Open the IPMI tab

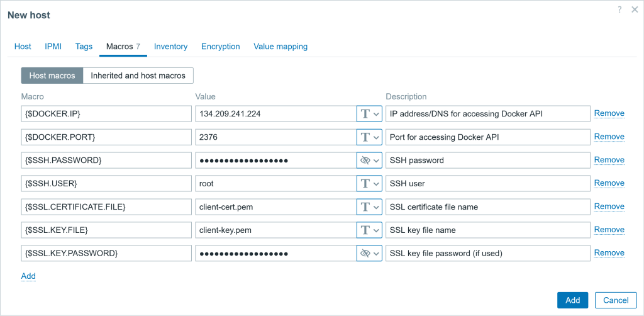pyautogui.click(x=53, y=47)
